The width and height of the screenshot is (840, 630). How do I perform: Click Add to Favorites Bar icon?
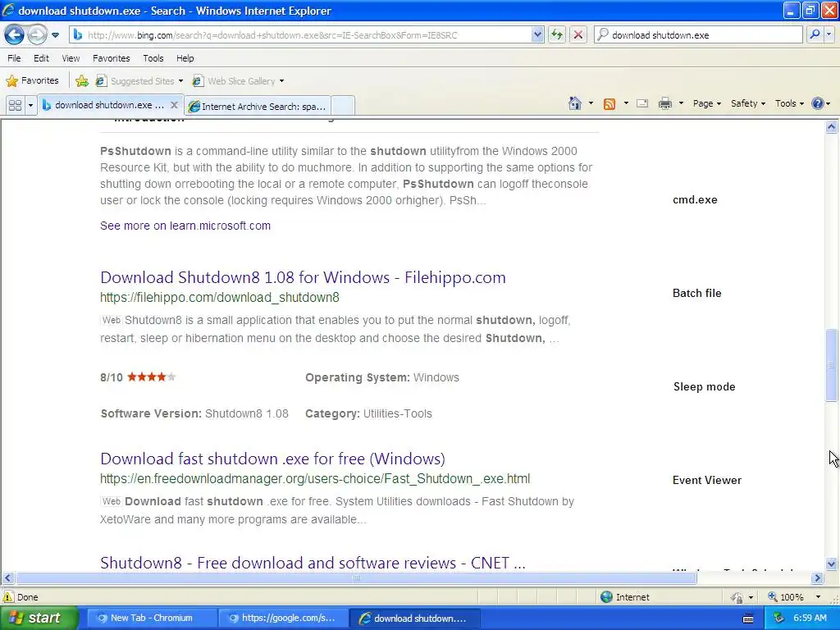[82, 81]
